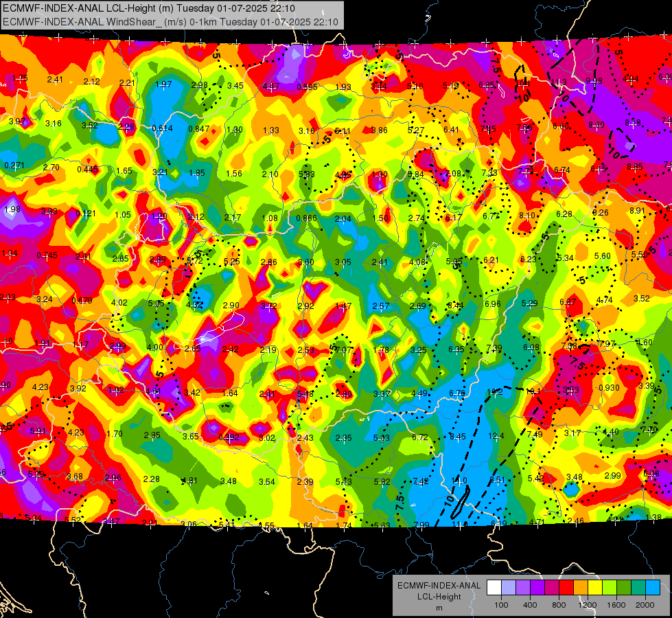The height and width of the screenshot is (618, 672).
Task: Select the orange legend color swatch
Action: click(x=581, y=588)
